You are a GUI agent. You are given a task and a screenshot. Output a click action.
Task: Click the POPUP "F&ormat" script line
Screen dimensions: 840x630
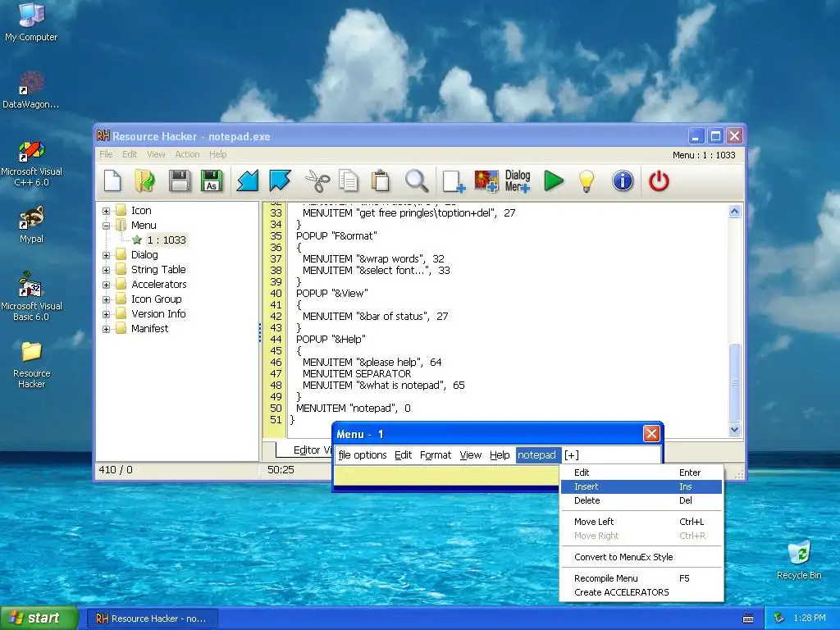(336, 235)
